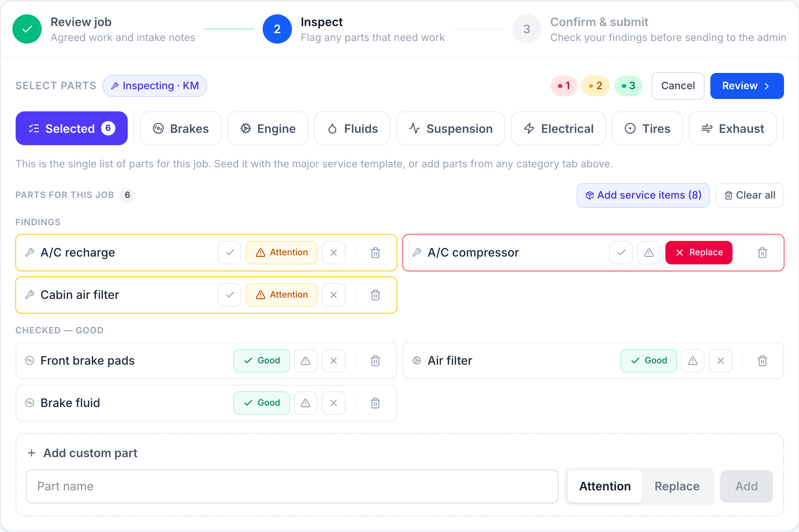Toggle A/C compressor Replace status
This screenshot has width=799, height=532.
point(699,253)
